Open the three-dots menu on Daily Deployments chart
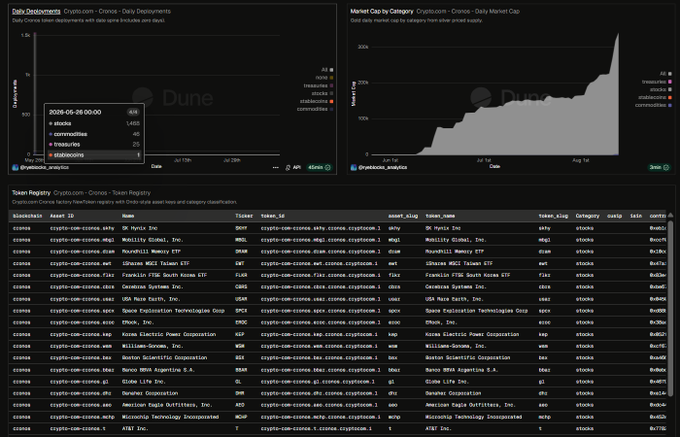 click(275, 167)
